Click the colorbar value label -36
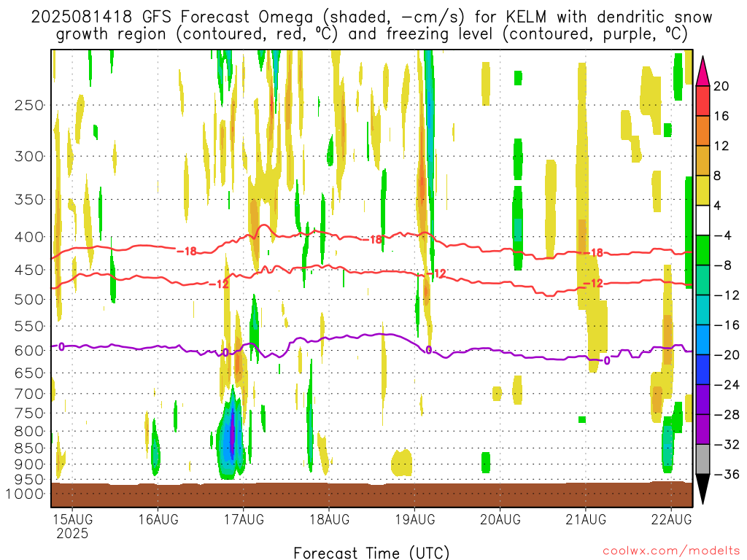The height and width of the screenshot is (560, 747). (x=727, y=474)
